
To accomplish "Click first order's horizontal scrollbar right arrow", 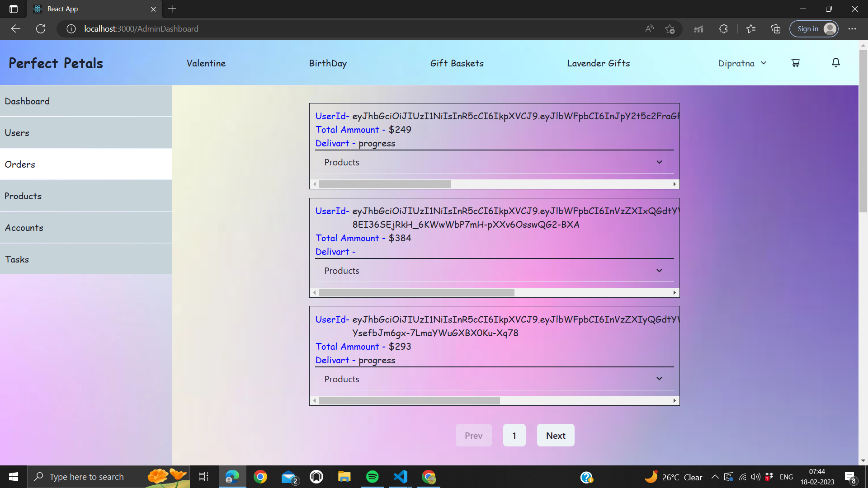I will 675,184.
